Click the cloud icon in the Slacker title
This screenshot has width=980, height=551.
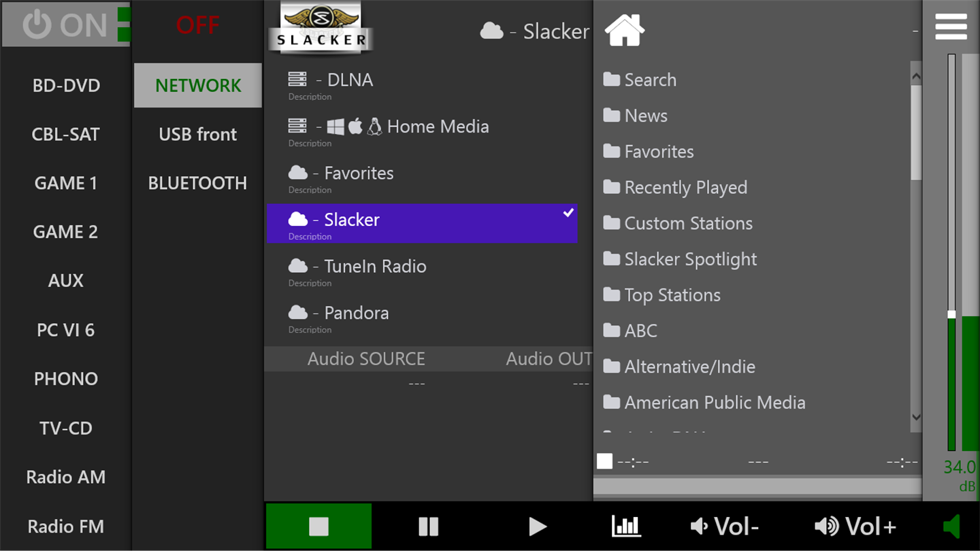click(x=491, y=31)
